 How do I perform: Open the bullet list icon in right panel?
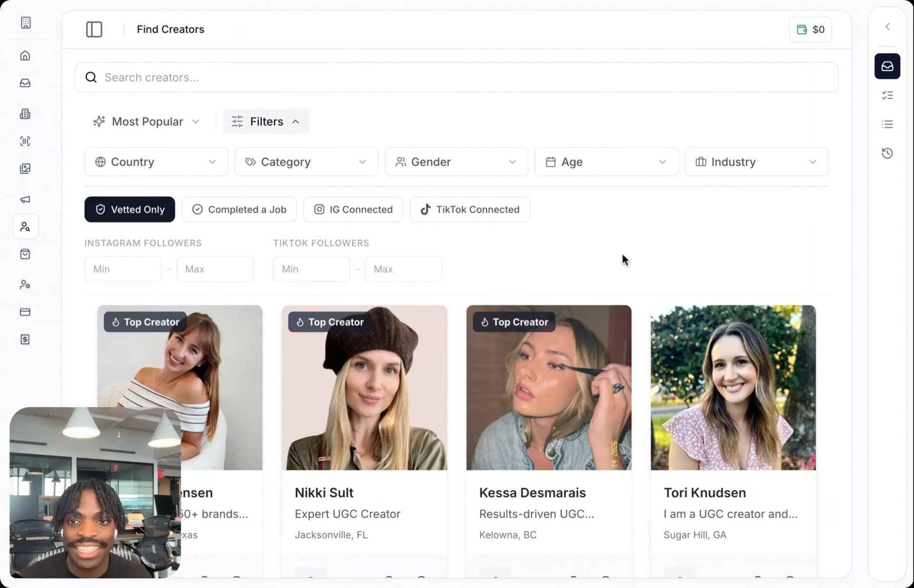[x=887, y=124]
